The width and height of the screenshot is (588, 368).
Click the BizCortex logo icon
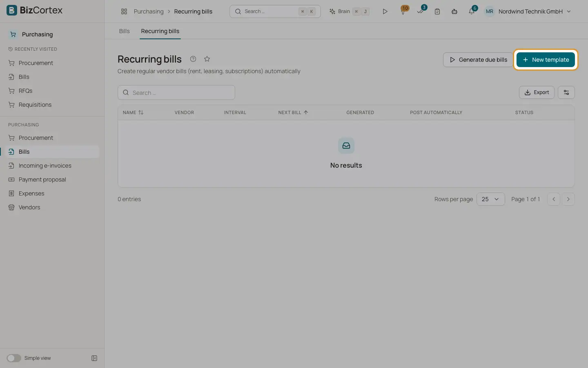(x=12, y=10)
